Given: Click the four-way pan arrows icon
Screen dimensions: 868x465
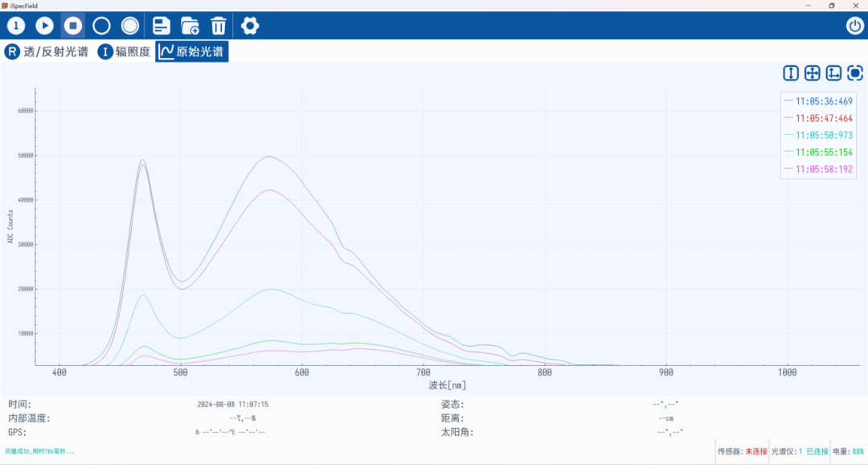Looking at the screenshot, I should point(812,73).
